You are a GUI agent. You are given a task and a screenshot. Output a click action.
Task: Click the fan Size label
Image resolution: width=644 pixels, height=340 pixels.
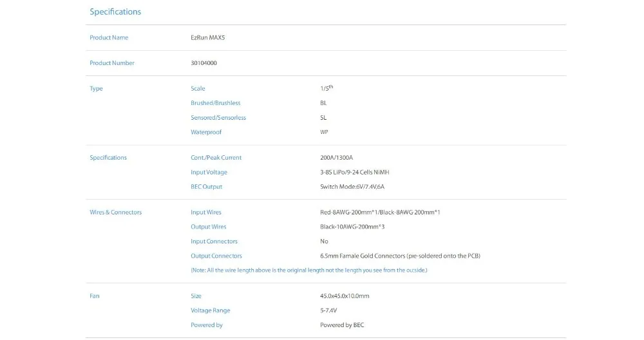click(x=196, y=296)
